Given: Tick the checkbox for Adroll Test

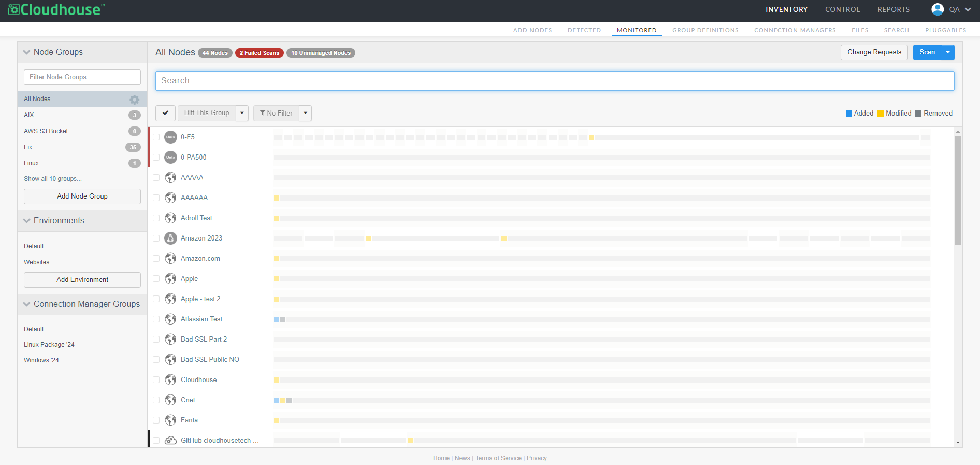Looking at the screenshot, I should [156, 218].
